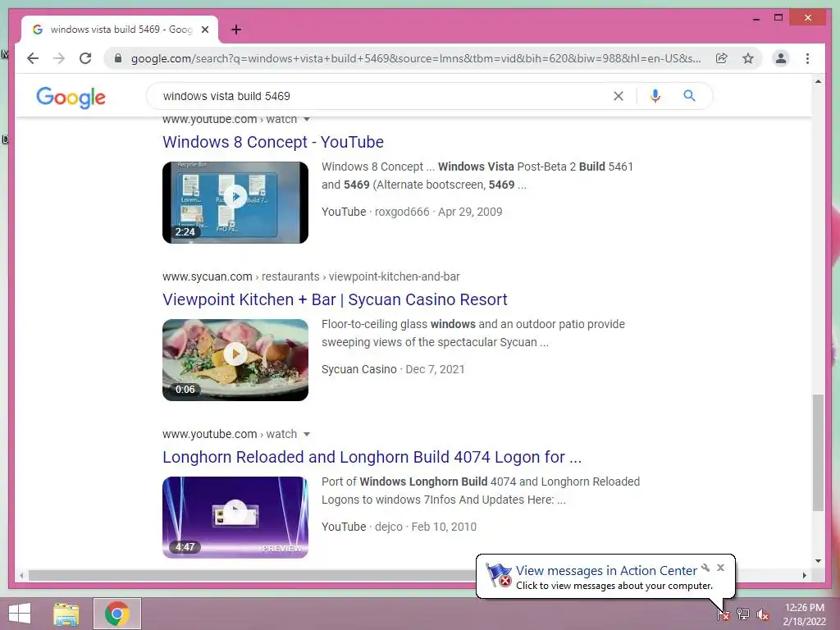
Task: Click the roxgod666 uploader text
Action: [402, 212]
